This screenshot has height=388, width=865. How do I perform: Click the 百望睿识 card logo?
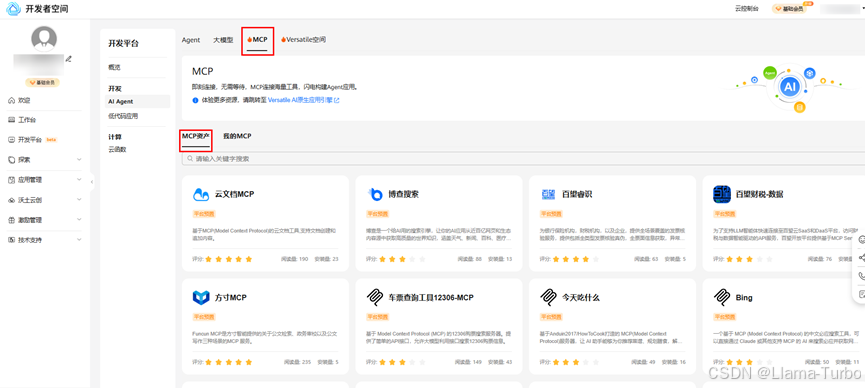tap(548, 194)
